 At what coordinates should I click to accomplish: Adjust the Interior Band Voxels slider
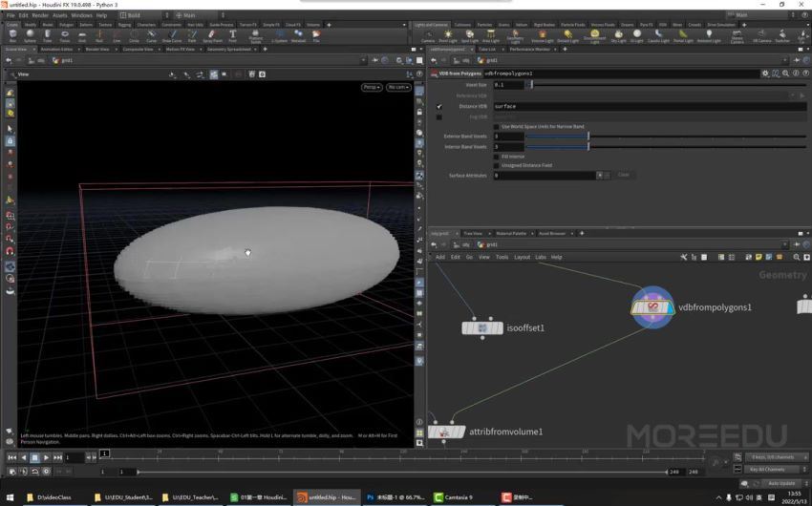click(666, 147)
